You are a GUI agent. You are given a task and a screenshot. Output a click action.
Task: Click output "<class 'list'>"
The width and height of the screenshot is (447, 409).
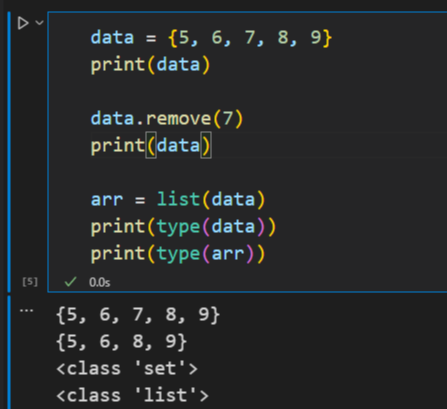(x=132, y=396)
